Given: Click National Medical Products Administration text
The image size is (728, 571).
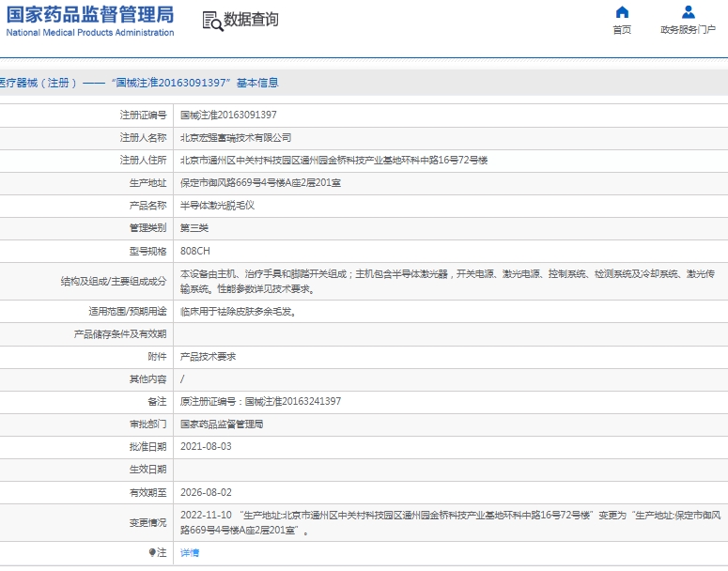Looking at the screenshot, I should point(90,33).
